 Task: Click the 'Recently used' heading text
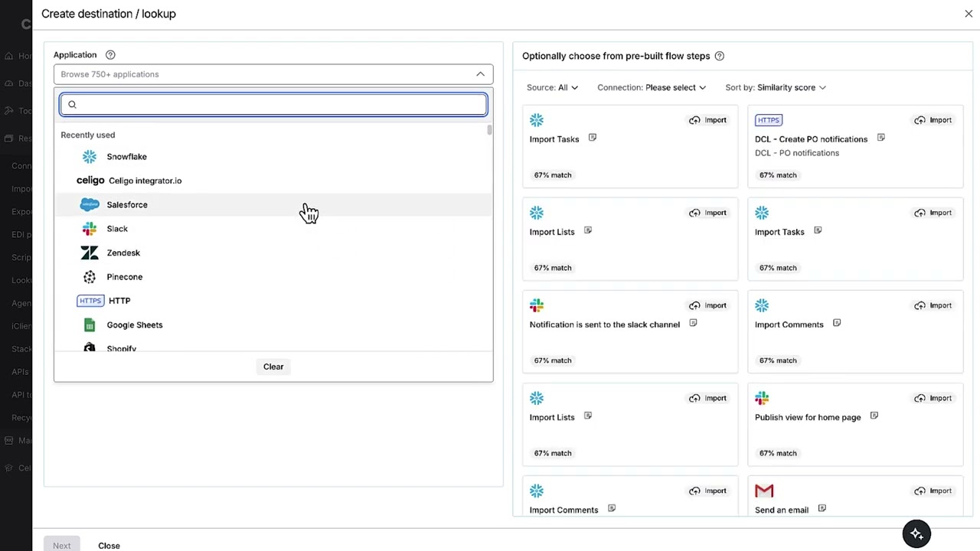(x=88, y=135)
